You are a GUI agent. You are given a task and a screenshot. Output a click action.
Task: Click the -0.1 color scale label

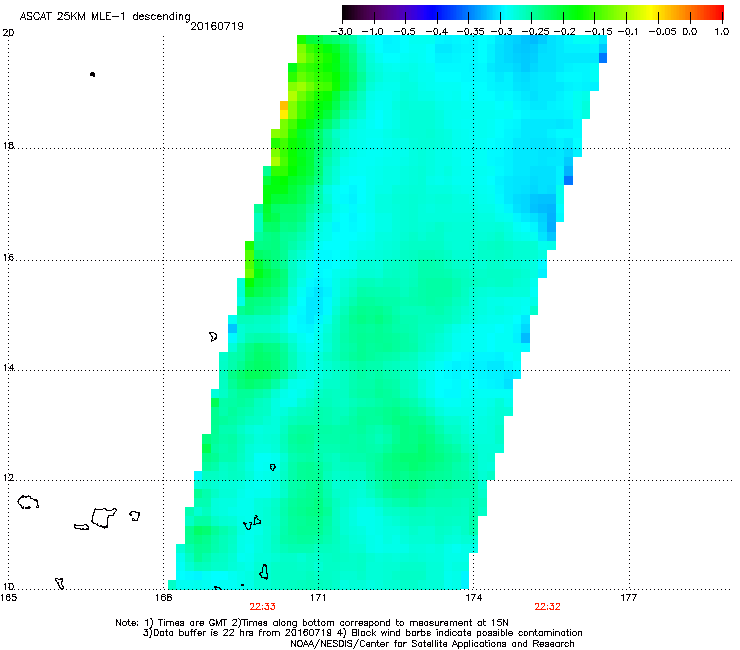coord(628,32)
